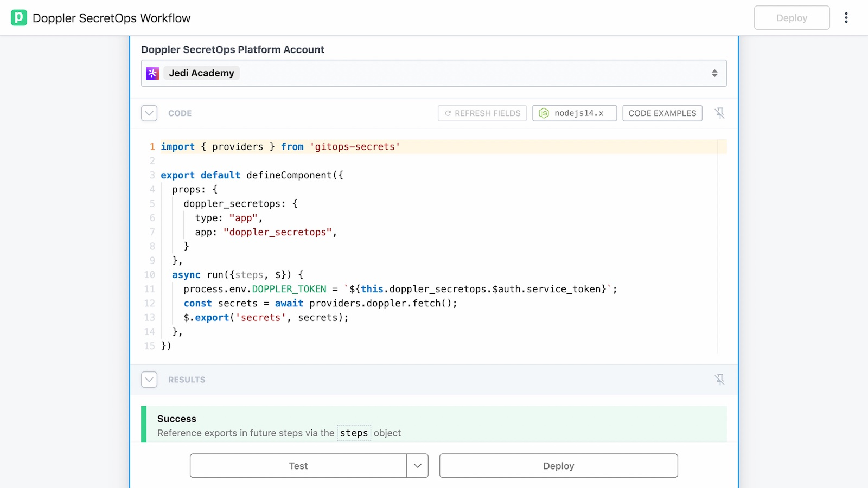The image size is (868, 488).
Task: Click the 'doppler_secretops: {' code line
Action: coord(240,204)
